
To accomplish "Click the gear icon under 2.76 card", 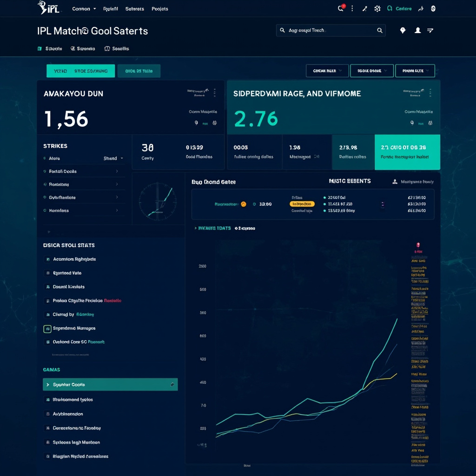I will click(x=430, y=123).
